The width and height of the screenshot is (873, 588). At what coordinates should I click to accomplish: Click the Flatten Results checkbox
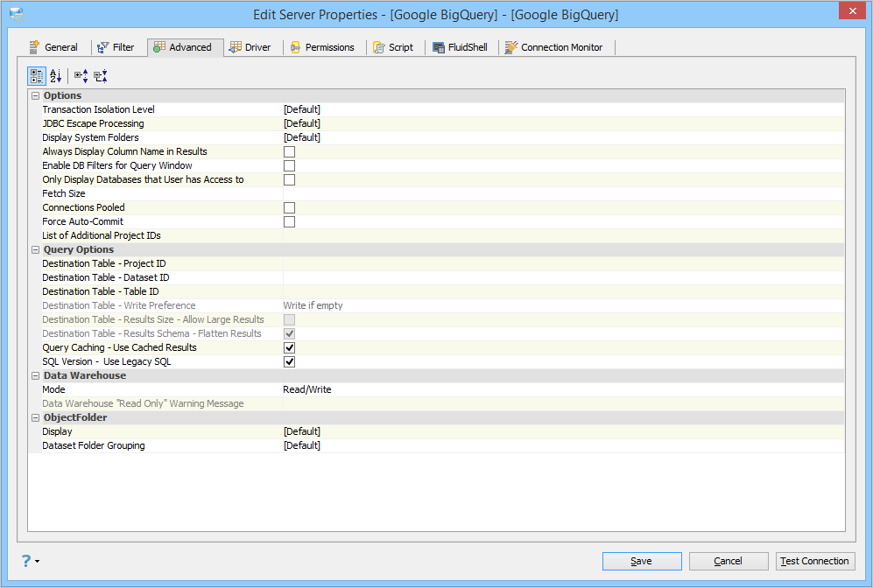pyautogui.click(x=290, y=333)
